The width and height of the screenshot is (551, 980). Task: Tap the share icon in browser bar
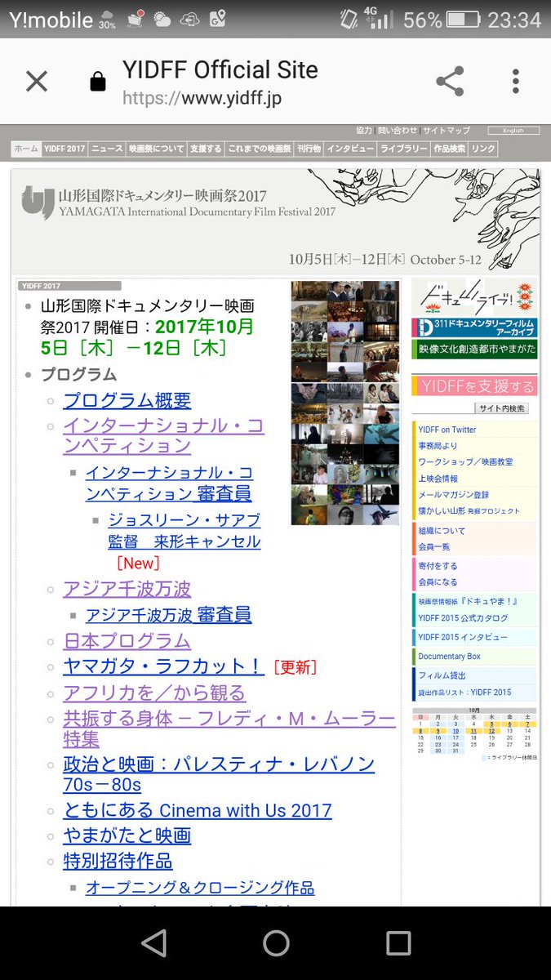tap(450, 81)
